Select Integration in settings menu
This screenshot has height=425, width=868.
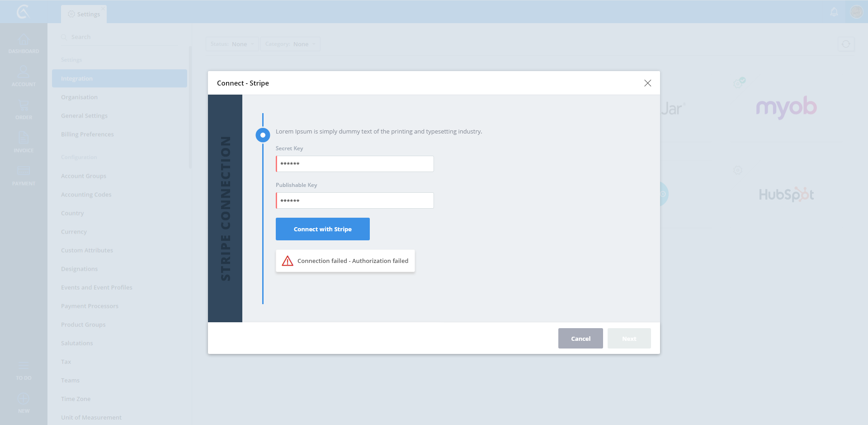tap(119, 78)
